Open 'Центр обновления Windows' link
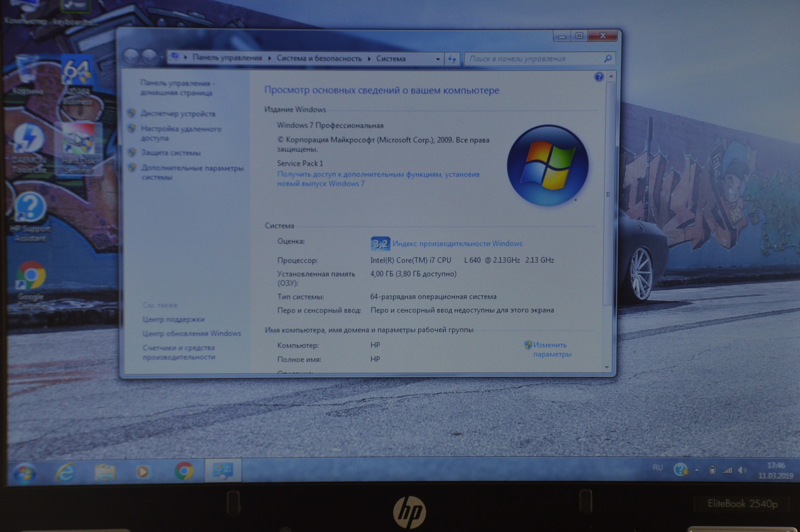 coord(192,333)
